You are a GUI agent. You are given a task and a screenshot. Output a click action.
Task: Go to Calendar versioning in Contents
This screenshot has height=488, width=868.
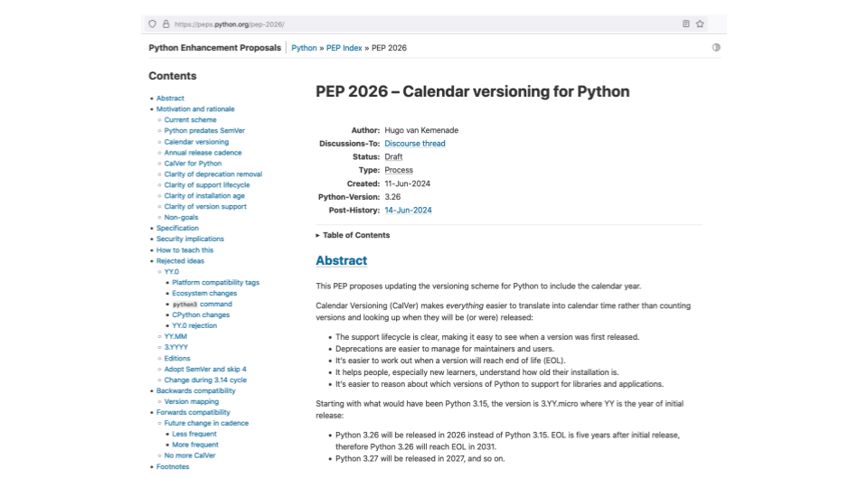coord(196,142)
